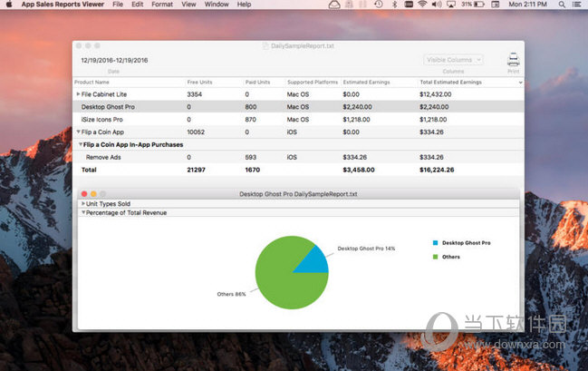
Task: Click the volume speaker icon
Action: tap(437, 5)
